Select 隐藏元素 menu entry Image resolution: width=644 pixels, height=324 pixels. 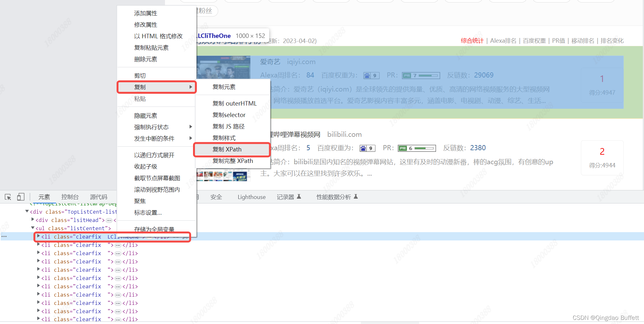pos(157,116)
